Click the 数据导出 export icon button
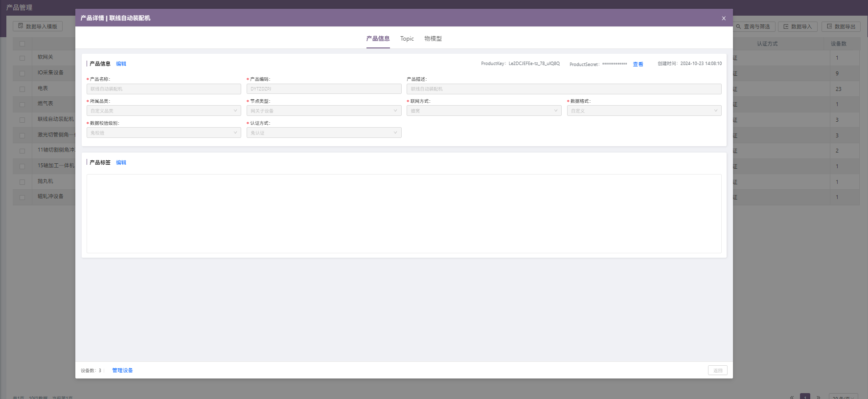This screenshot has width=868, height=399. tap(829, 26)
